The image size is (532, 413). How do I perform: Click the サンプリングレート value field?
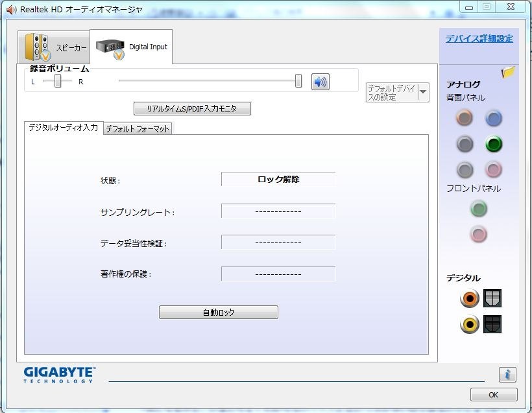(278, 211)
